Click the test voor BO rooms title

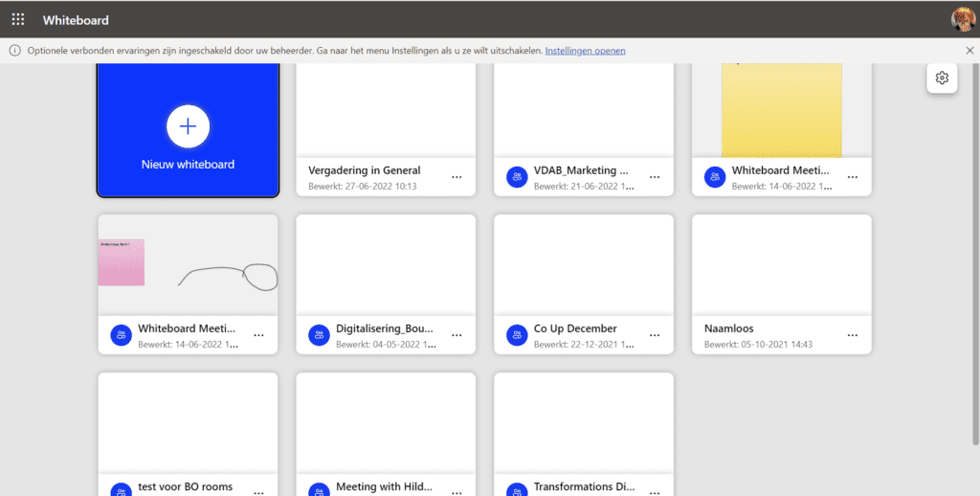point(185,486)
